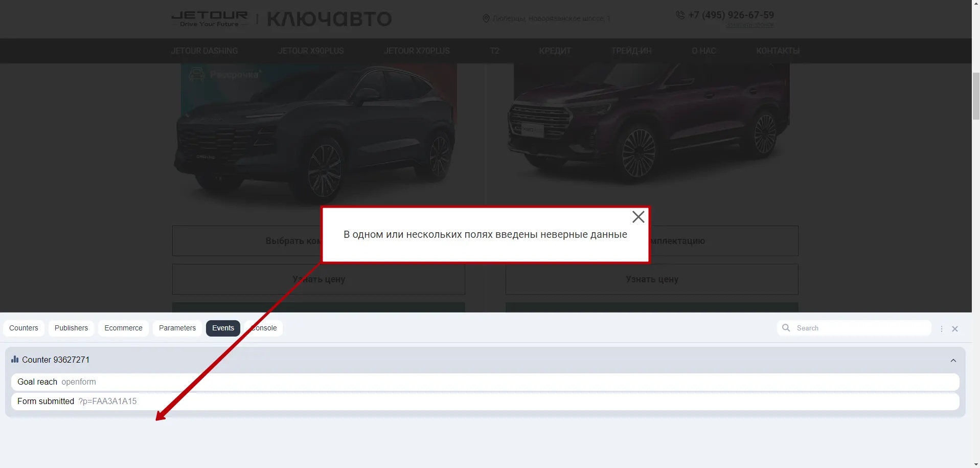Collapse the Counter 93627271 section
The image size is (980, 468).
pyautogui.click(x=953, y=361)
